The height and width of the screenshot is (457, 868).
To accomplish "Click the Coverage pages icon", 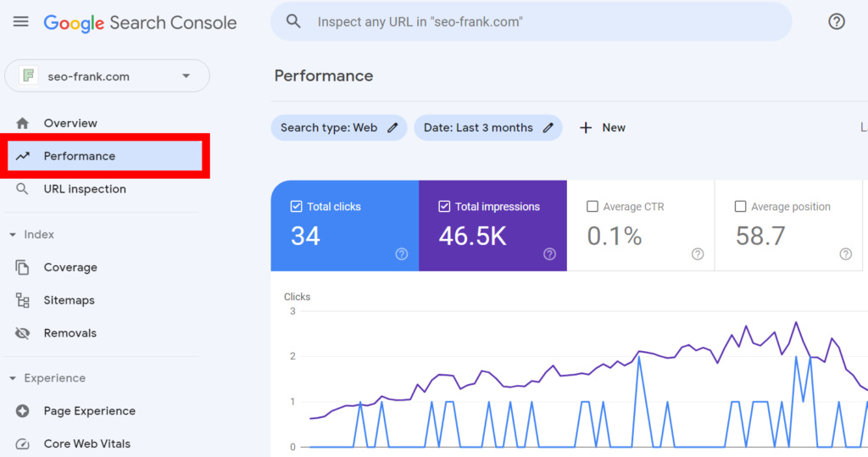I will 22,267.
